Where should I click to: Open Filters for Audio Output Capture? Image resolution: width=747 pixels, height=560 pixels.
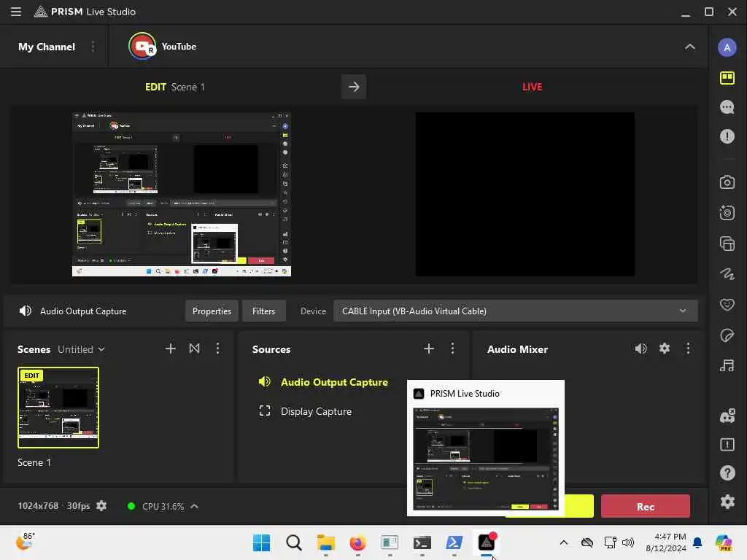263,311
